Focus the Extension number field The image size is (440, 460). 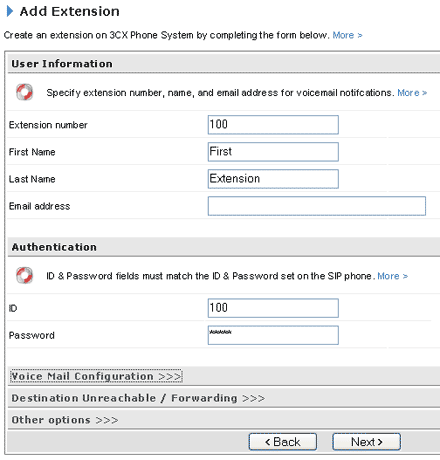point(273,125)
